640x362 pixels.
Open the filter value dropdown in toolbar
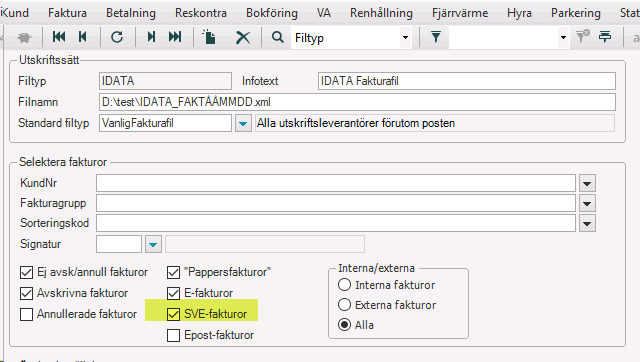click(x=563, y=38)
